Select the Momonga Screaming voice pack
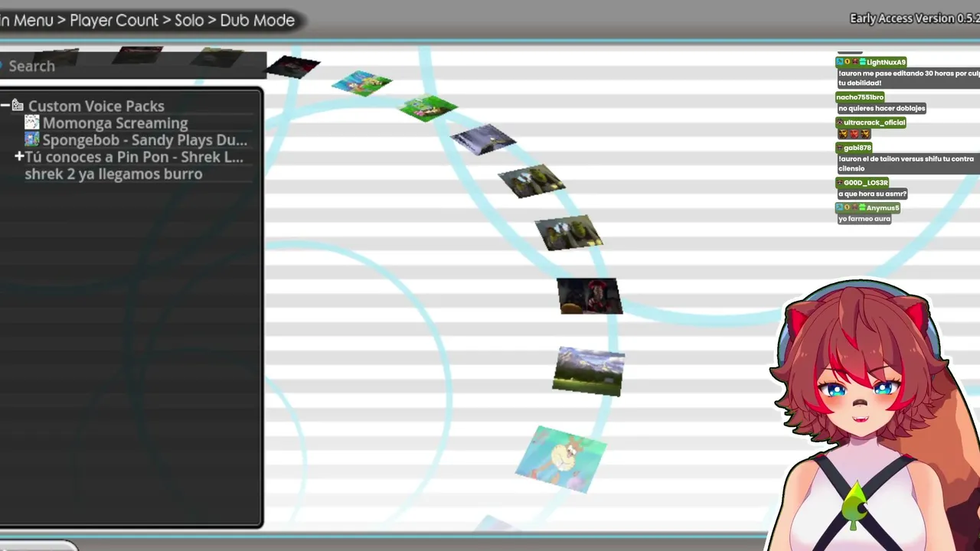This screenshot has height=551, width=980. tap(115, 123)
